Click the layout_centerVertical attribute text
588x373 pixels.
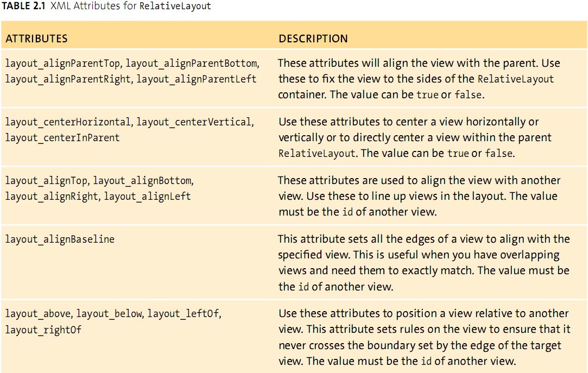click(x=194, y=122)
